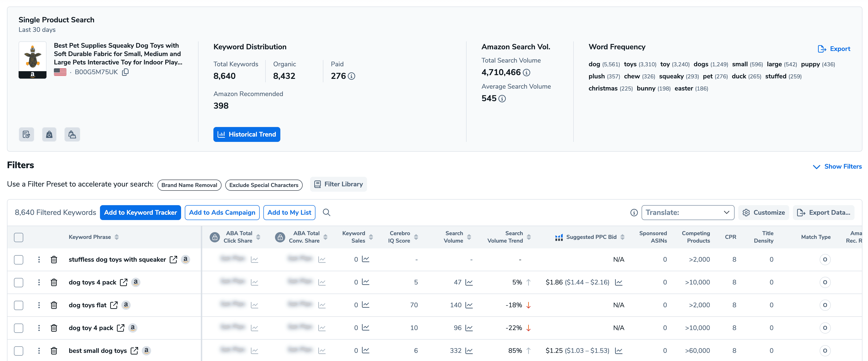This screenshot has width=868, height=361.
Task: Sort by Search Volume column
Action: (469, 237)
